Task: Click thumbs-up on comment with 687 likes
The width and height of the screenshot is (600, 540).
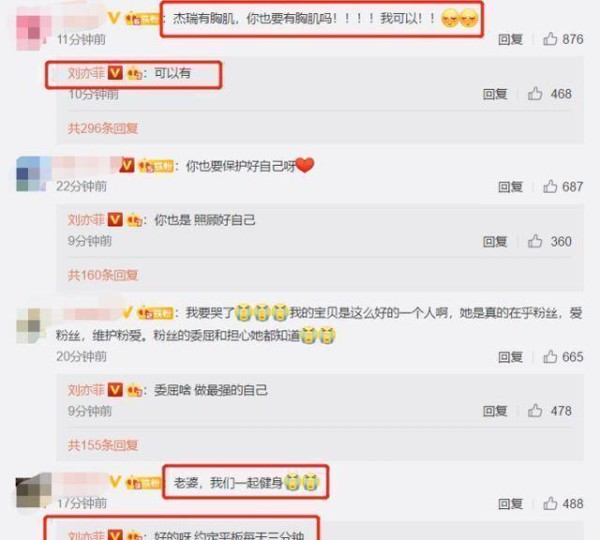Action: (x=550, y=186)
